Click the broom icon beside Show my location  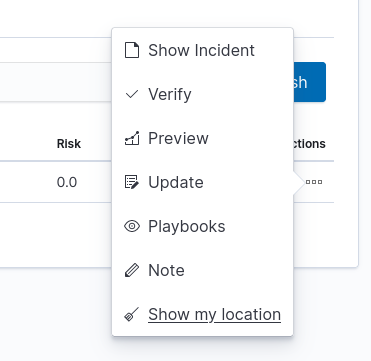pos(132,314)
